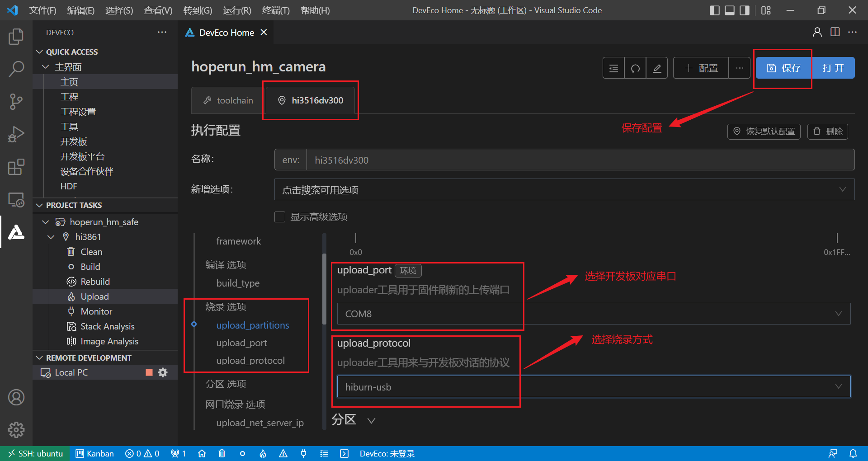Close the DevEco Home tab

pos(264,32)
